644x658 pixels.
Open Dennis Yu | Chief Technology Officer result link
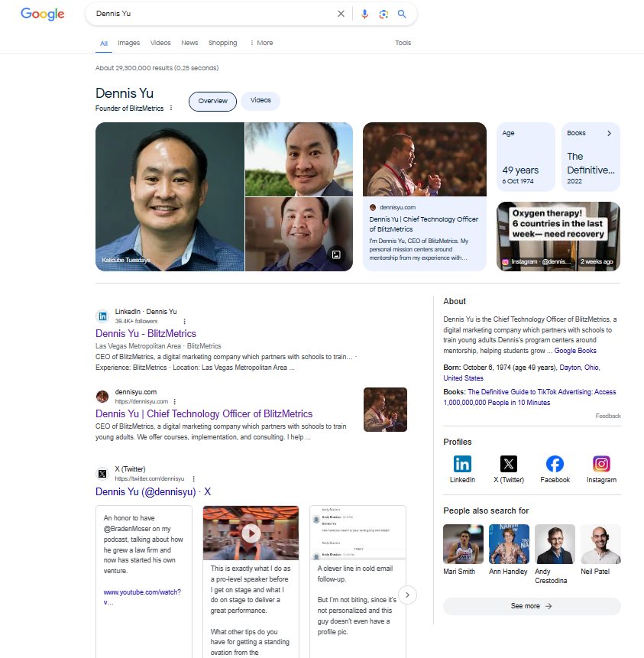click(204, 413)
